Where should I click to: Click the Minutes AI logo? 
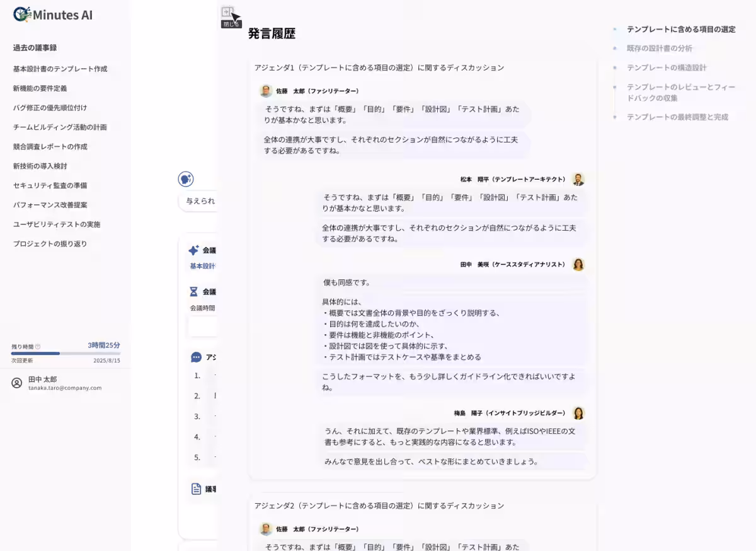pyautogui.click(x=53, y=14)
